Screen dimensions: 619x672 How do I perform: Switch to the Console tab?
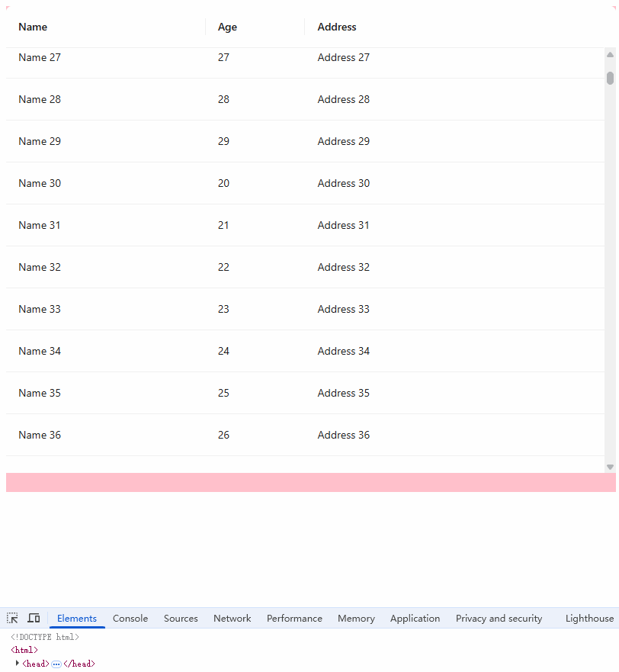click(130, 618)
